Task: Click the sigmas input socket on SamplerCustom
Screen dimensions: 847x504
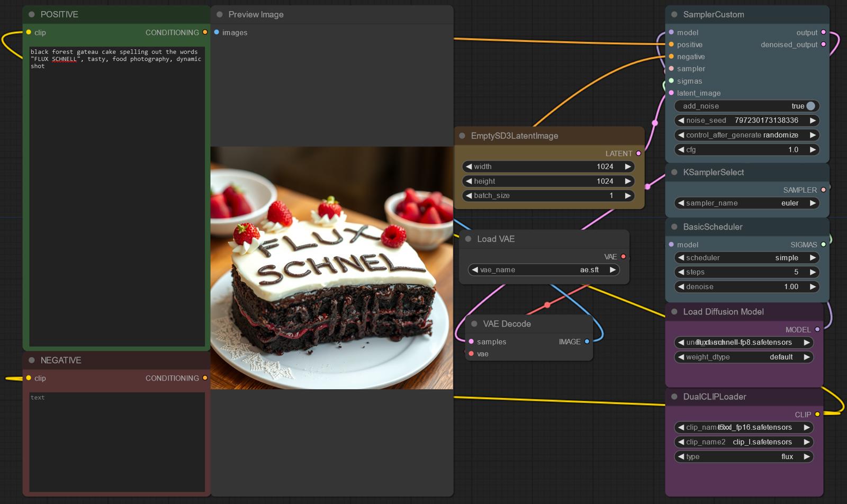Action: tap(671, 81)
